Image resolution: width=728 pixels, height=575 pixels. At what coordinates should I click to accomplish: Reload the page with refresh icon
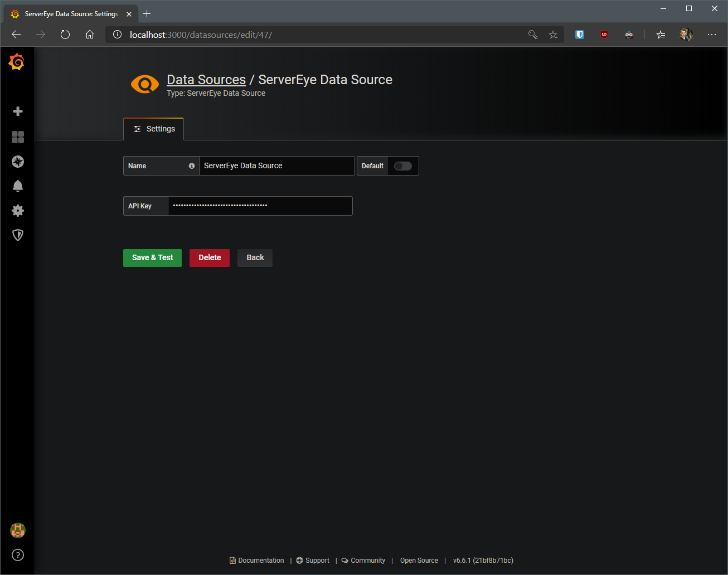tap(65, 35)
